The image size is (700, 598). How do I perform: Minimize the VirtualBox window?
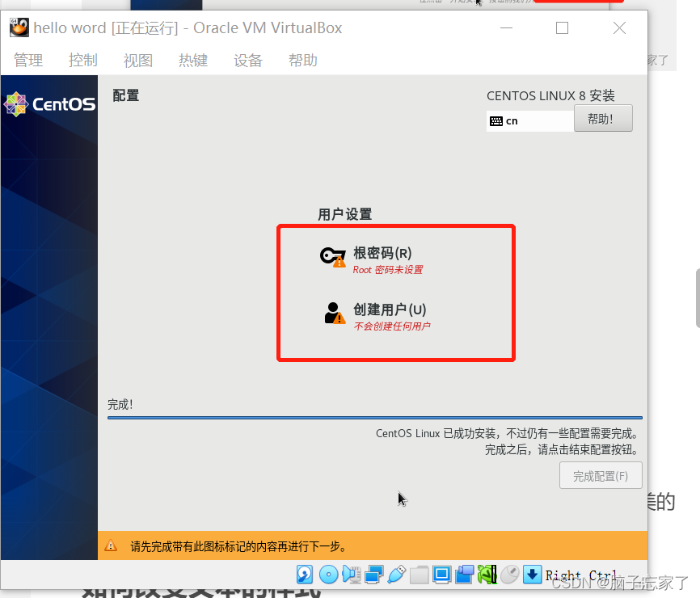[x=506, y=28]
